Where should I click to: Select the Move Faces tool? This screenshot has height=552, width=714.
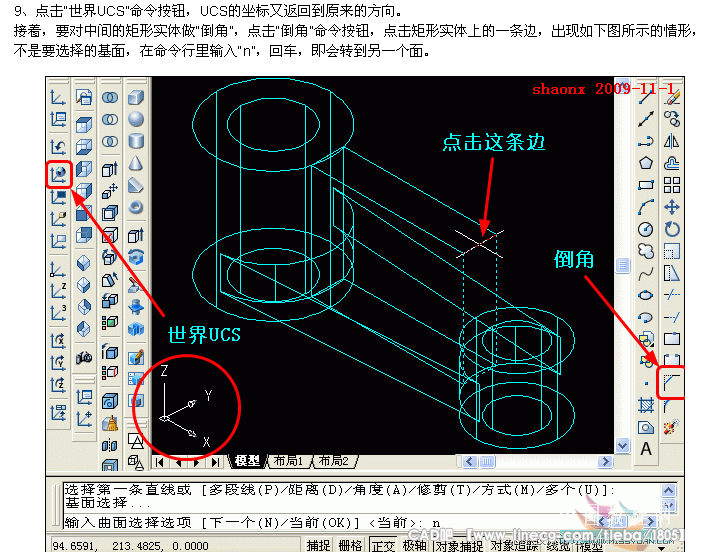(110, 191)
